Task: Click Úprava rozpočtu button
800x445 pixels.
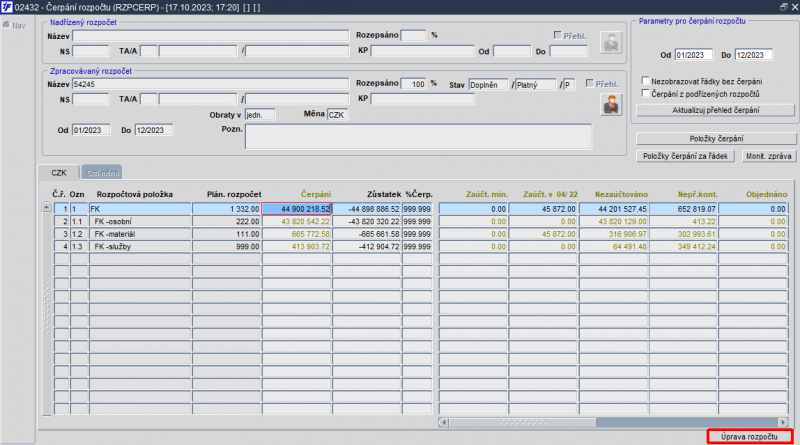Action: (749, 437)
